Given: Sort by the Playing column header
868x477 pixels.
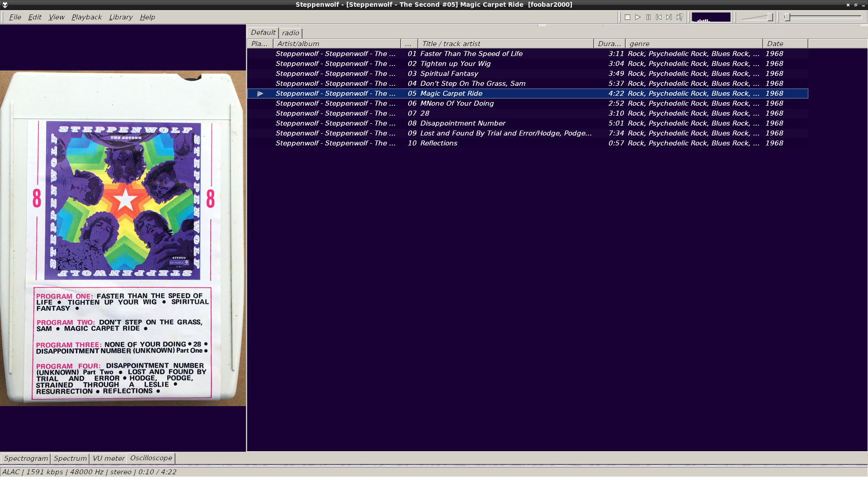Looking at the screenshot, I should click(260, 44).
